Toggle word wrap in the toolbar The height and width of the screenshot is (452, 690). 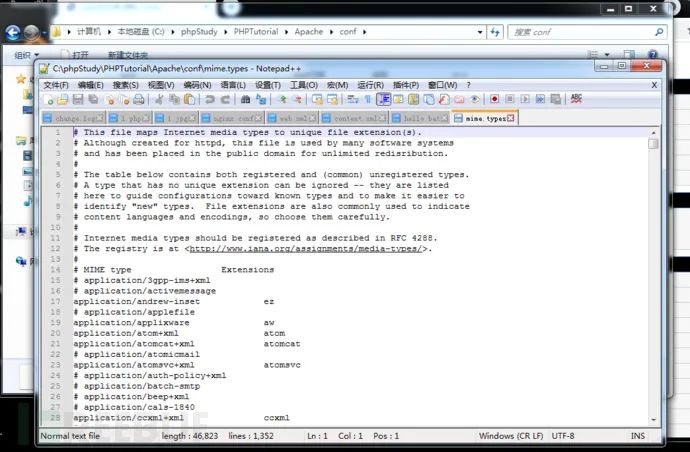(x=352, y=99)
